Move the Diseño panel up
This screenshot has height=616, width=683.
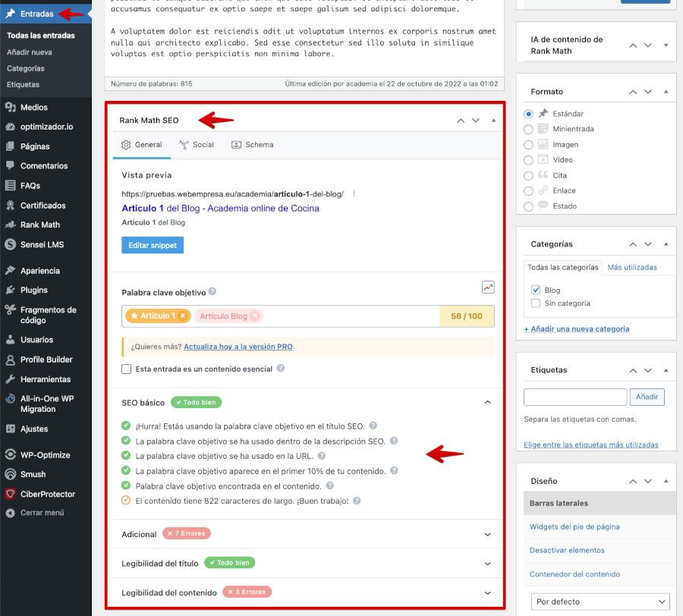[633, 481]
